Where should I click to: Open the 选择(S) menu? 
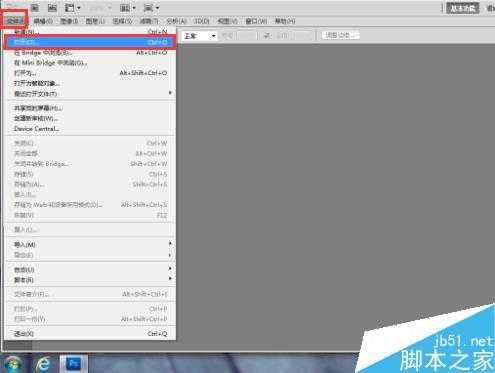[x=122, y=21]
